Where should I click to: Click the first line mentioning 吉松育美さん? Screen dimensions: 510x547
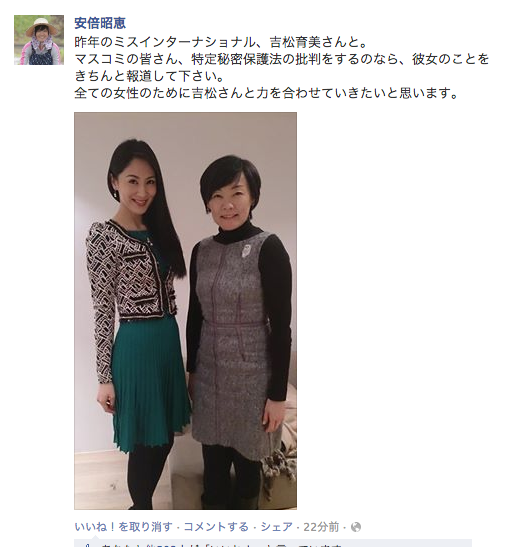pyautogui.click(x=221, y=43)
